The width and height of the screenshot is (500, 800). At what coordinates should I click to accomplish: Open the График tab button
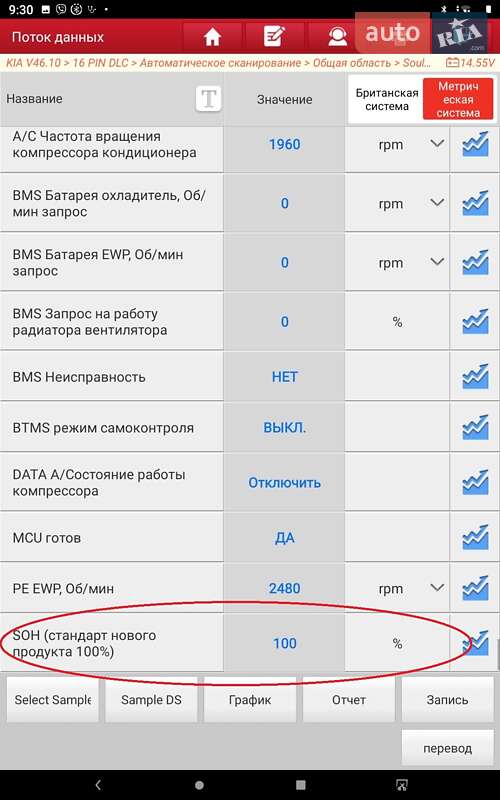point(250,699)
